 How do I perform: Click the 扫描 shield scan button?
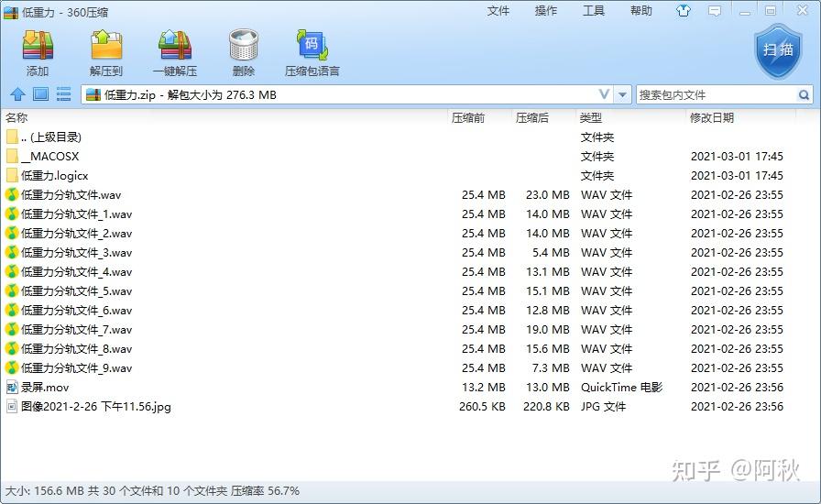pos(778,50)
